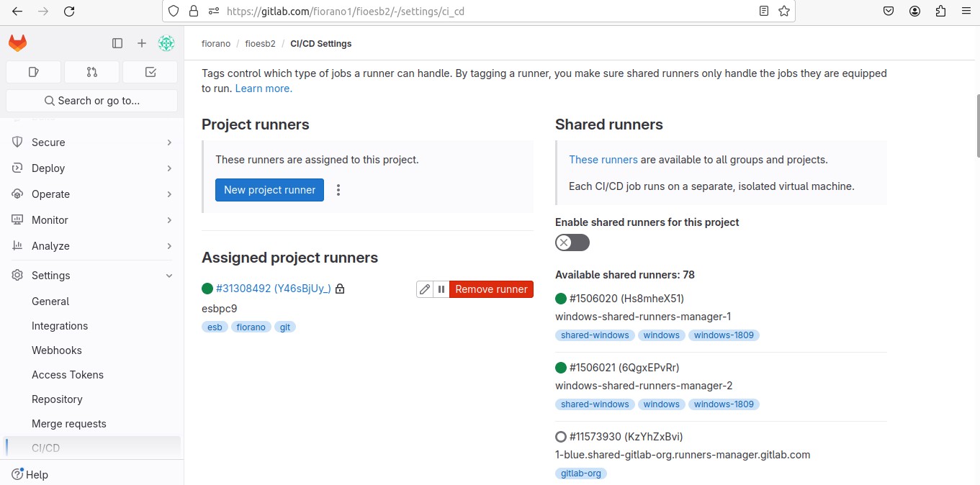The height and width of the screenshot is (485, 980).
Task: Go to fiorano breadcrumb
Action: pos(216,44)
